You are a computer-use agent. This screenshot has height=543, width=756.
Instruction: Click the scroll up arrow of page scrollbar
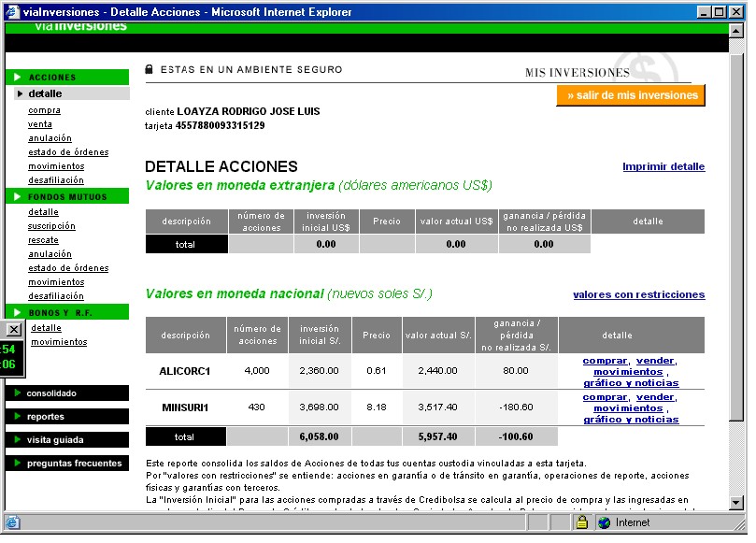(x=735, y=31)
